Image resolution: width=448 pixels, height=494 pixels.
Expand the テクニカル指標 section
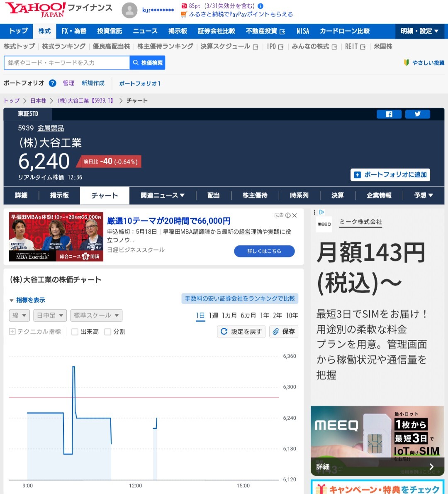click(35, 331)
